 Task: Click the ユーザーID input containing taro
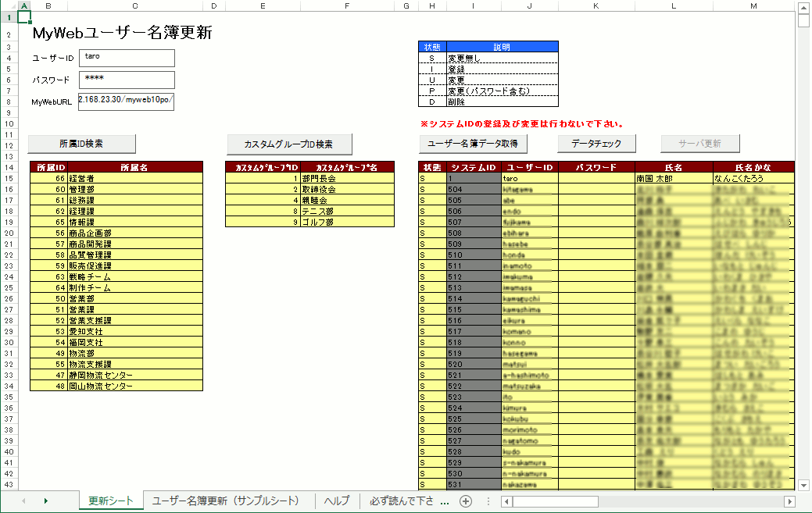(127, 58)
